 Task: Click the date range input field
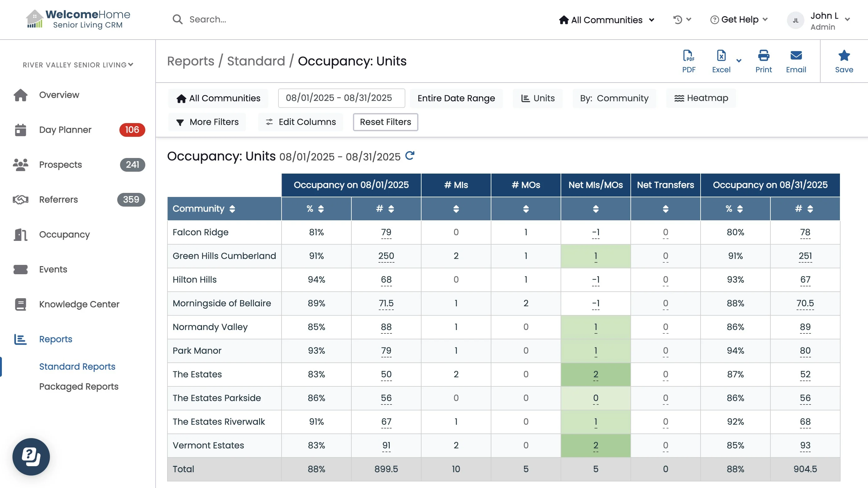click(x=341, y=98)
